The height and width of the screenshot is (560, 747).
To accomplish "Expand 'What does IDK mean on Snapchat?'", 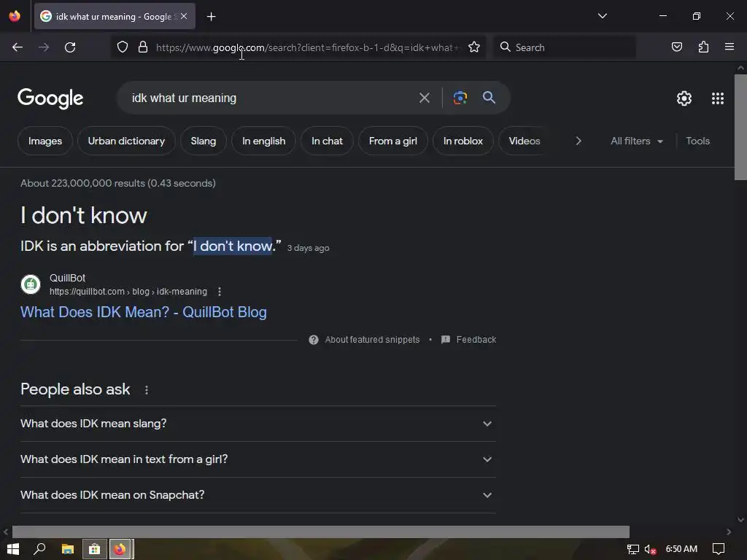I will (258, 495).
